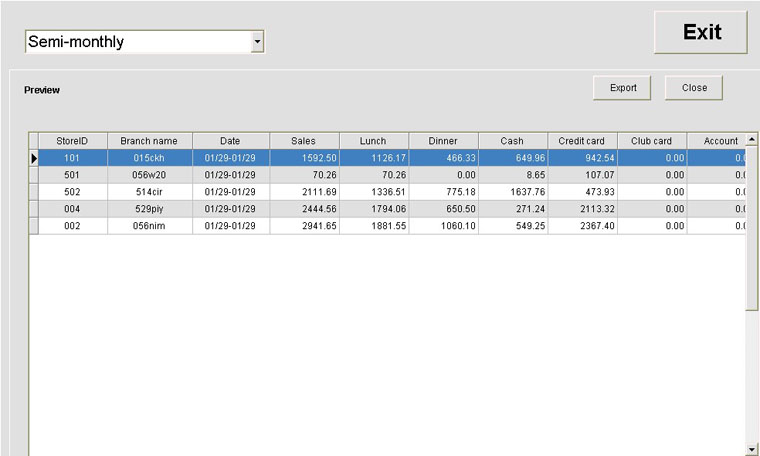
Task: Click Lunch value 1881.55
Action: [374, 226]
